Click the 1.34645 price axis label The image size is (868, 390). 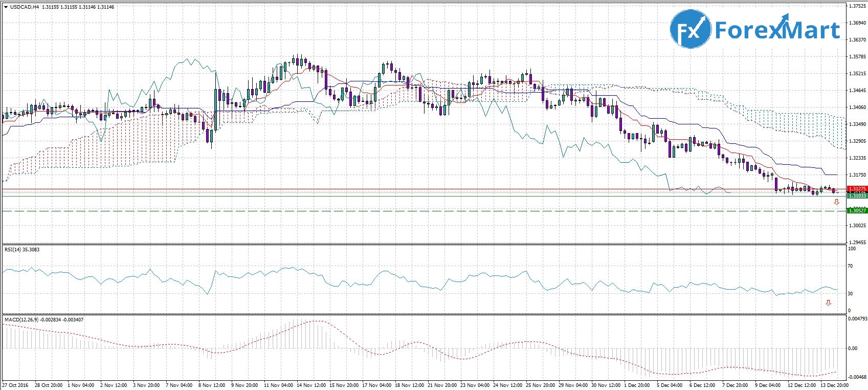tap(857, 91)
